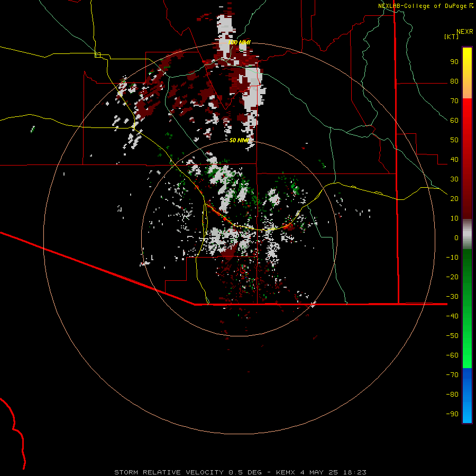
Task: Click the 70 value on the velocity scale
Action: tap(454, 101)
